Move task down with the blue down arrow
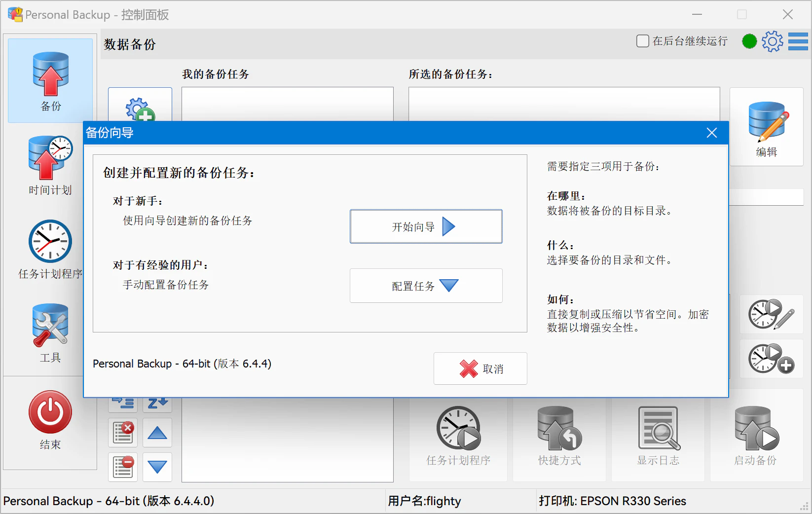This screenshot has width=812, height=514. [157, 467]
